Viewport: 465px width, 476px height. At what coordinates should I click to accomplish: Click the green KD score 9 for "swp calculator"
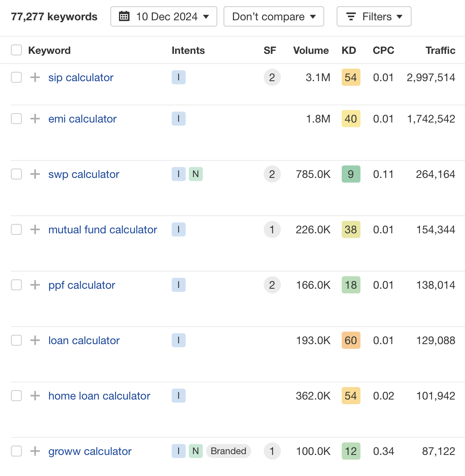pos(351,174)
